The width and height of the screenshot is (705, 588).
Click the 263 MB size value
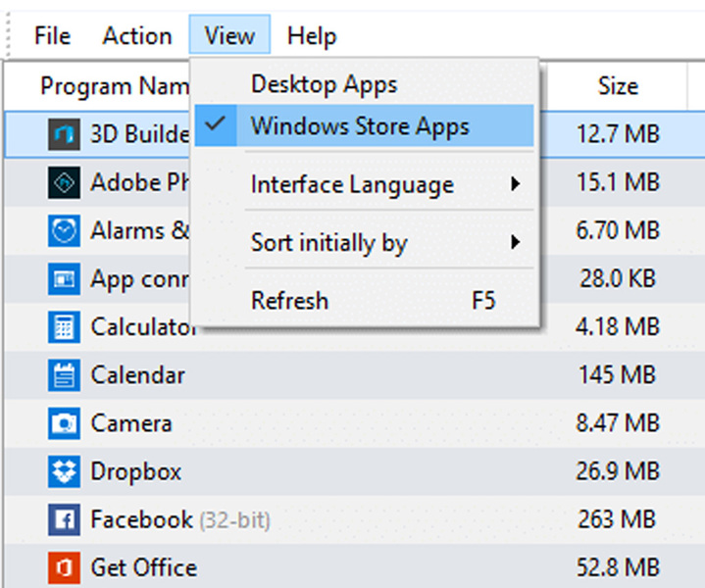pyautogui.click(x=617, y=519)
